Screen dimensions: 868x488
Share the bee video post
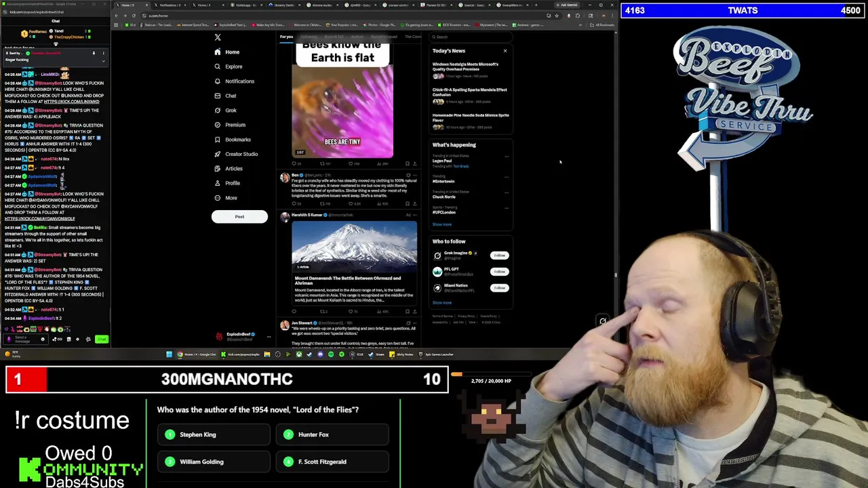(414, 163)
